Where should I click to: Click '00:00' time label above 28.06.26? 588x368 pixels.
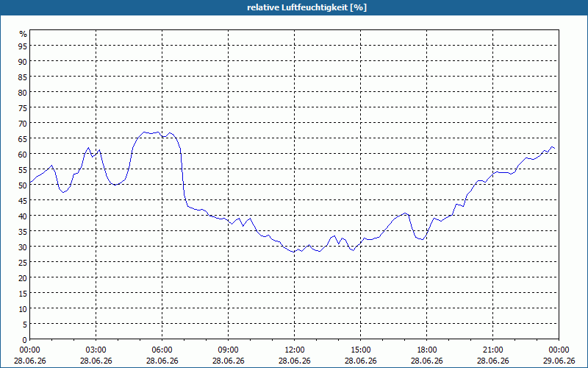(29, 350)
